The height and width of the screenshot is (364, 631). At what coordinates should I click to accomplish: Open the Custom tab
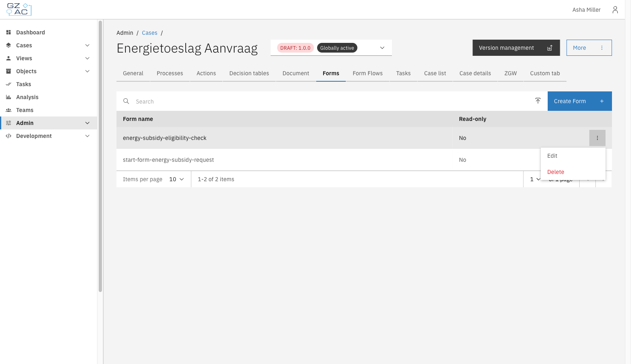pyautogui.click(x=545, y=73)
